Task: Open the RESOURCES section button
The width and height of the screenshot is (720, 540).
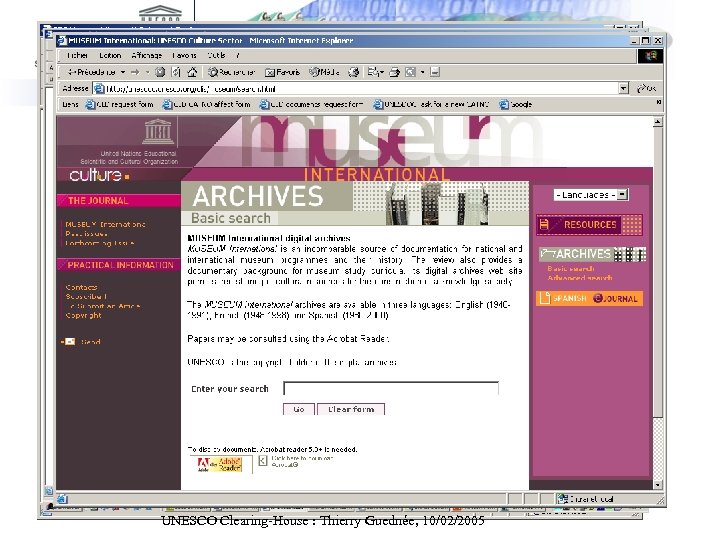Action: [x=589, y=225]
